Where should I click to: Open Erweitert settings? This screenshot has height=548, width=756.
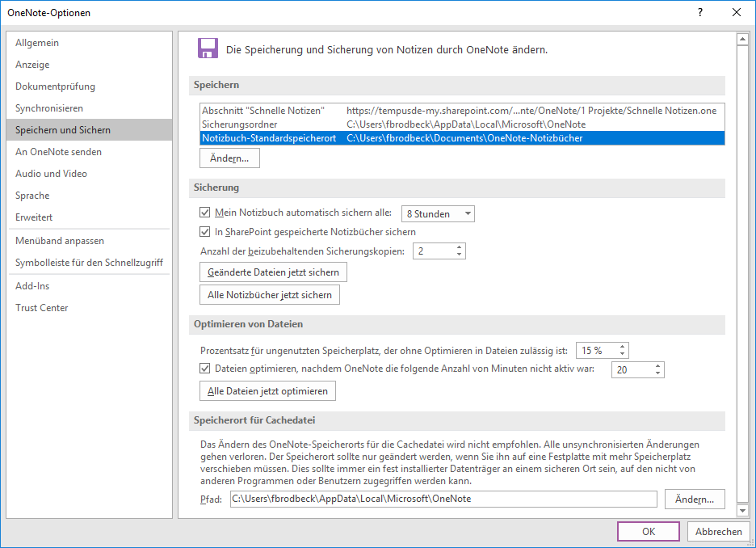tap(89, 217)
